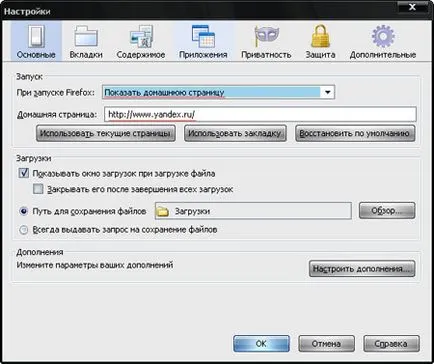Select Путь для сохранения файлов radio button

pos(24,211)
